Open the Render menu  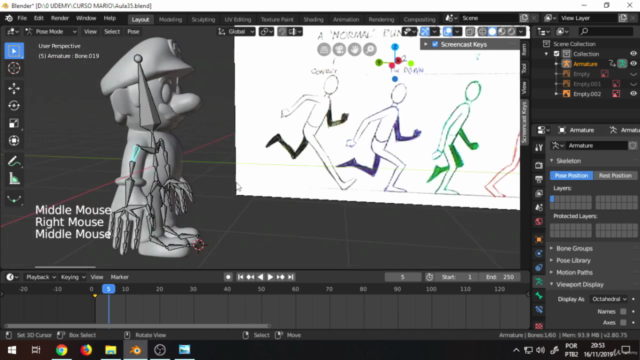click(x=60, y=18)
